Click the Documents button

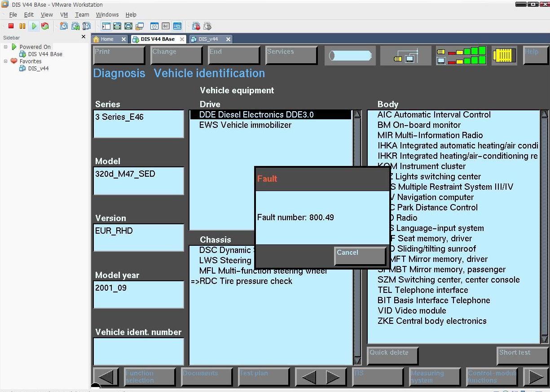pyautogui.click(x=207, y=377)
